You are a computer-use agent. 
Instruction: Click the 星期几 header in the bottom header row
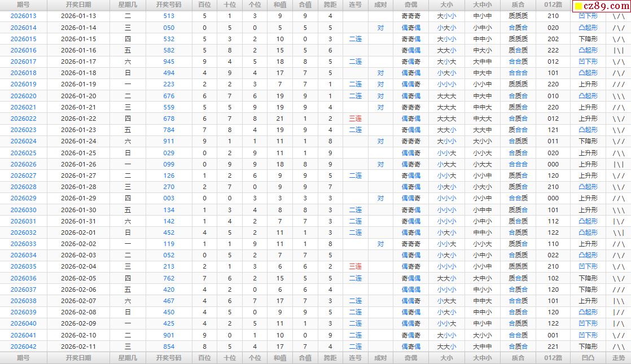pos(128,358)
